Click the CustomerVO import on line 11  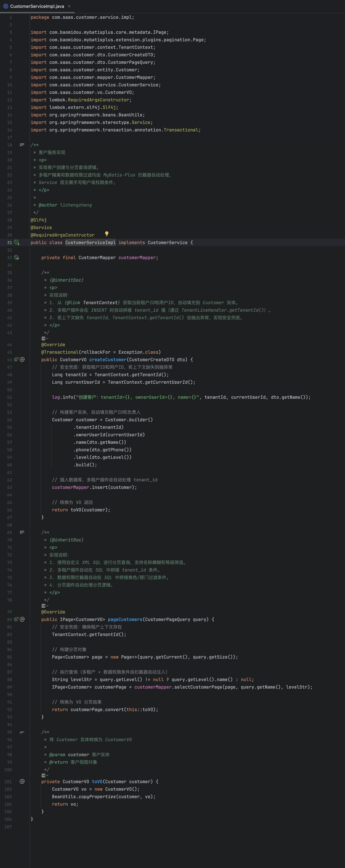click(118, 92)
